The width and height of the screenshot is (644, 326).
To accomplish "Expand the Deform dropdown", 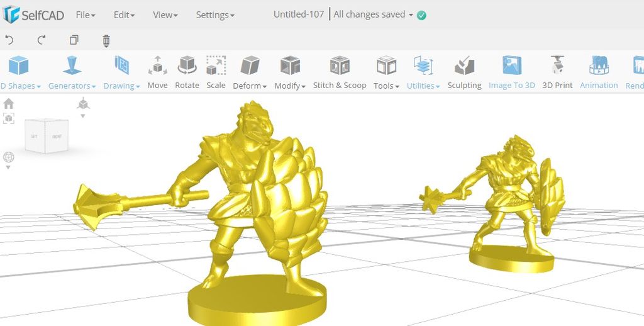I will pyautogui.click(x=250, y=73).
